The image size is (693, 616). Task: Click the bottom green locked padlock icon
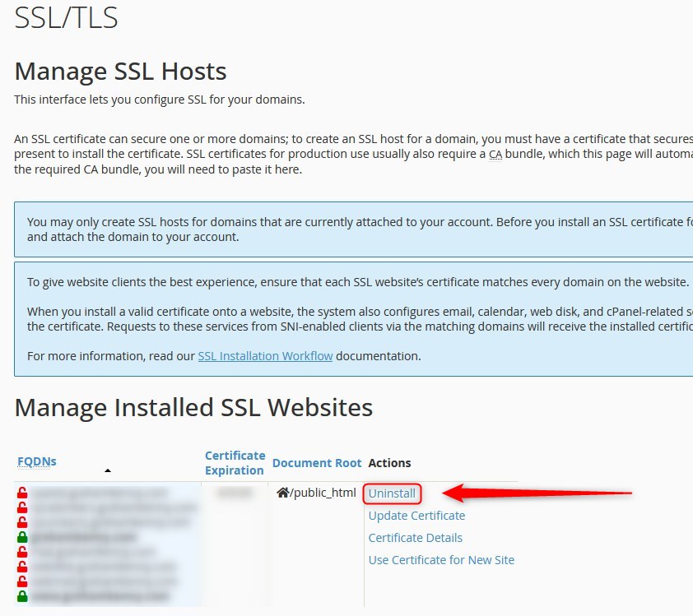(x=22, y=595)
